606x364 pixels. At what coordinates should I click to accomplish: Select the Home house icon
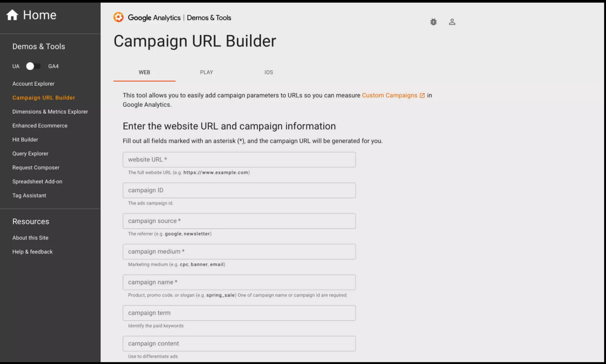(x=13, y=15)
